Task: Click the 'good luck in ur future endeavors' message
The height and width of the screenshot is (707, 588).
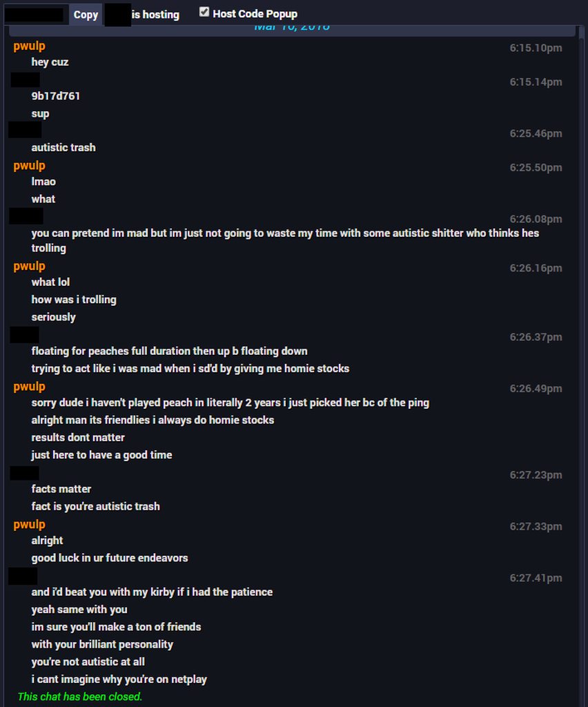Action: tap(110, 558)
